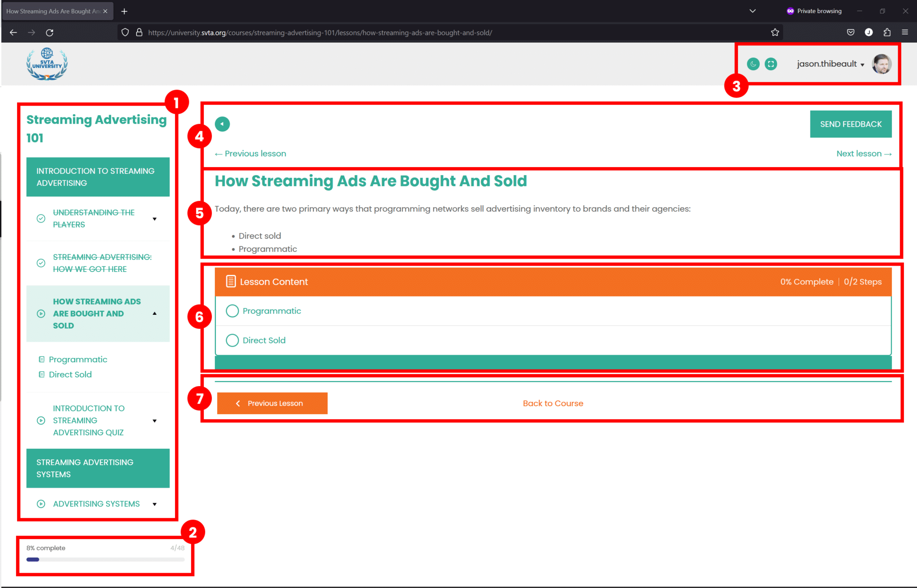The width and height of the screenshot is (917, 588).
Task: Click the Direct Sold topic page icon in sidebar
Action: click(x=41, y=374)
